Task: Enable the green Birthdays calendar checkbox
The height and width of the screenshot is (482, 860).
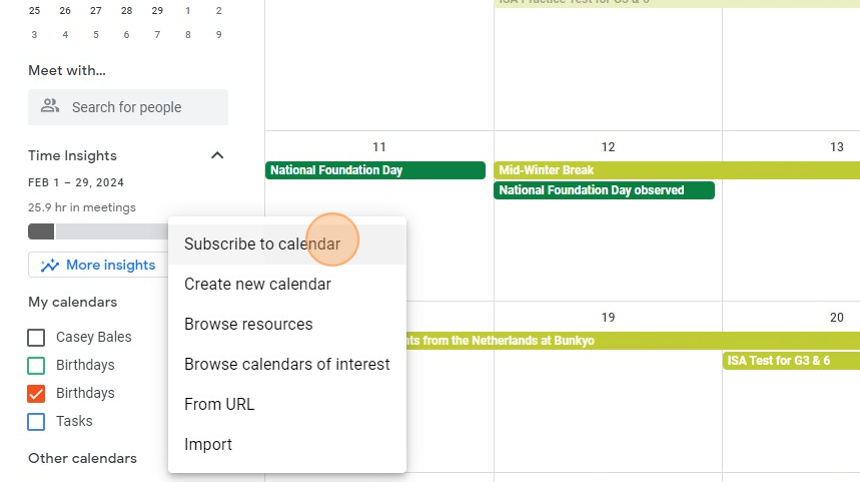Action: (x=36, y=365)
